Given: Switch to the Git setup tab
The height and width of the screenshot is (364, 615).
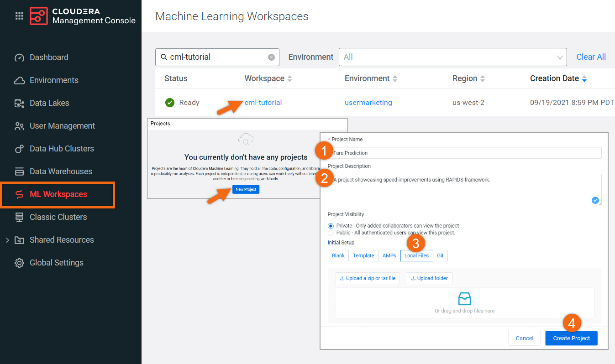Looking at the screenshot, I should 440,255.
